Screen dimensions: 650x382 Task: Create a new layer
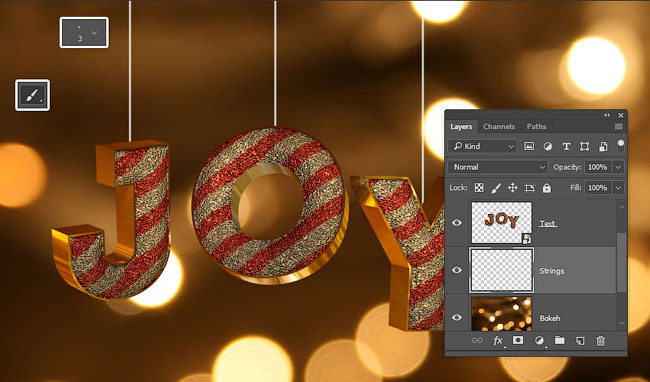580,341
